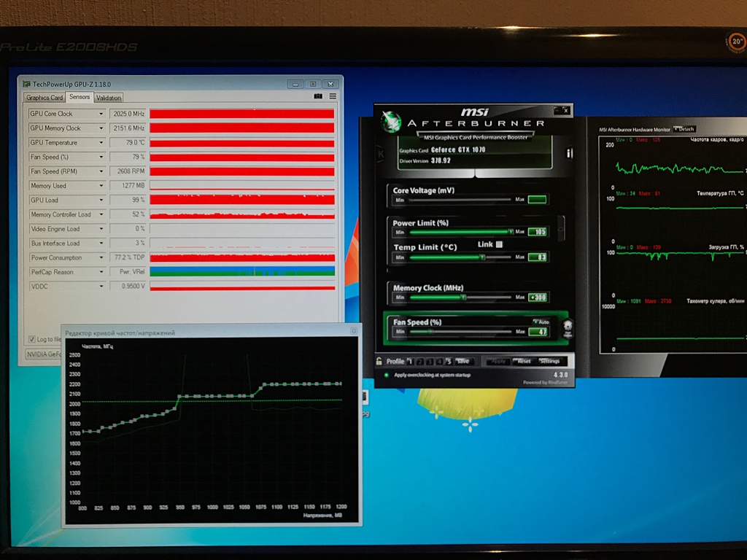Select Afterburner profile slot 1

tap(410, 362)
